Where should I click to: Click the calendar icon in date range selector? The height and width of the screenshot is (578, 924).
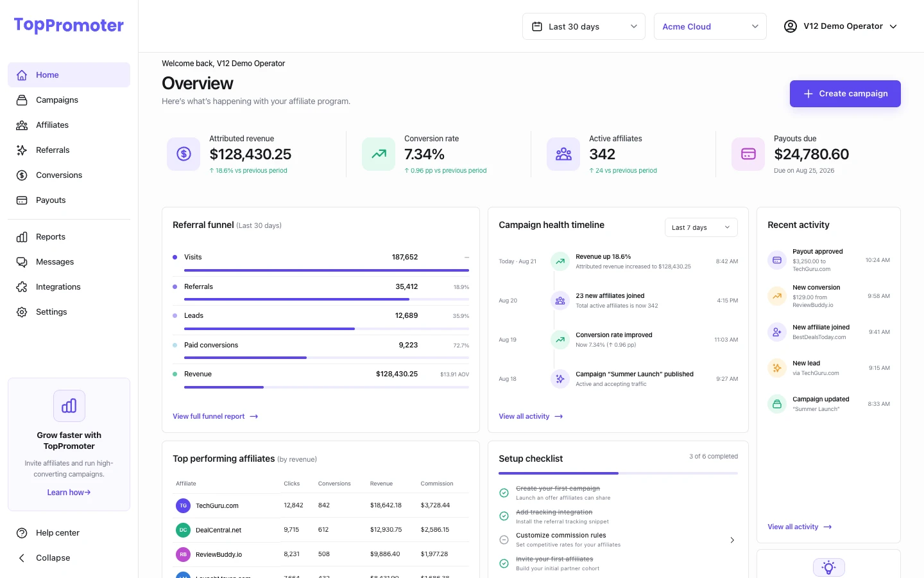point(537,26)
